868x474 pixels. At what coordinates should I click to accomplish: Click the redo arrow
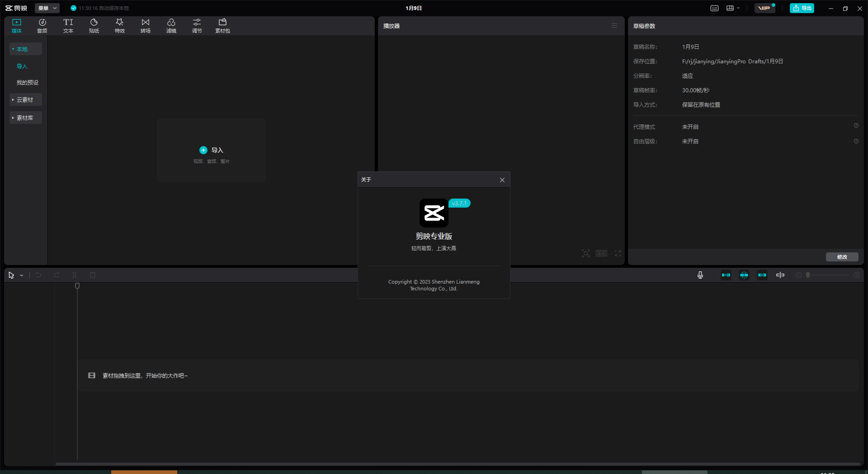point(57,275)
